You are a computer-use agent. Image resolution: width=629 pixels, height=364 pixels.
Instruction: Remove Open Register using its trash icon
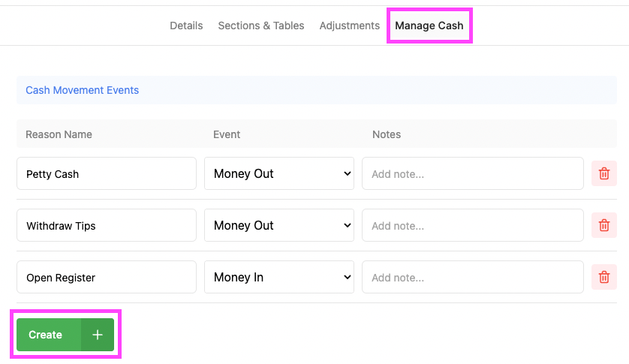pos(603,277)
